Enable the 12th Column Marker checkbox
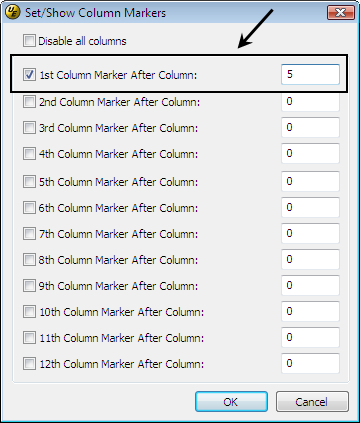360x423 pixels. [29, 364]
